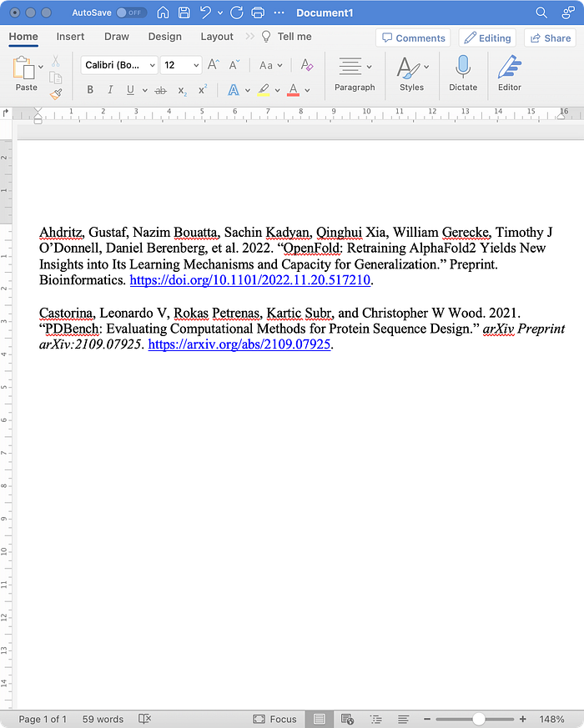Toggle bold formatting
Screen dimensions: 584x728
90,89
